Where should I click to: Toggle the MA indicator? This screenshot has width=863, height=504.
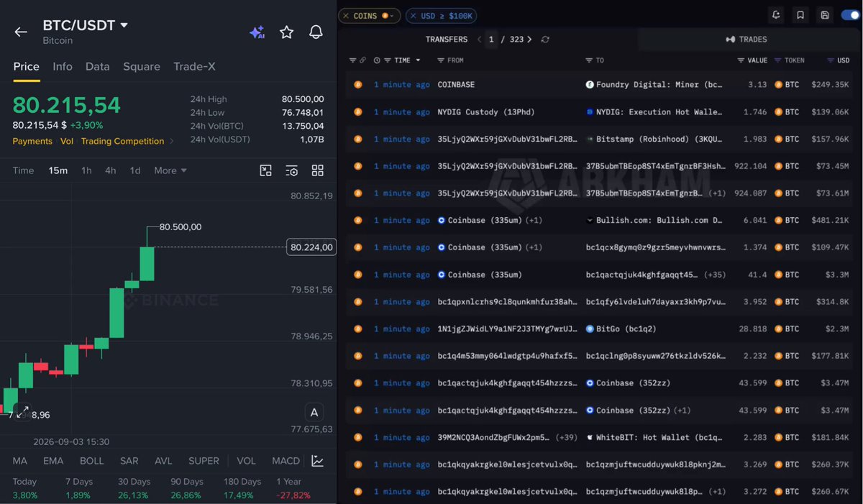[19, 461]
